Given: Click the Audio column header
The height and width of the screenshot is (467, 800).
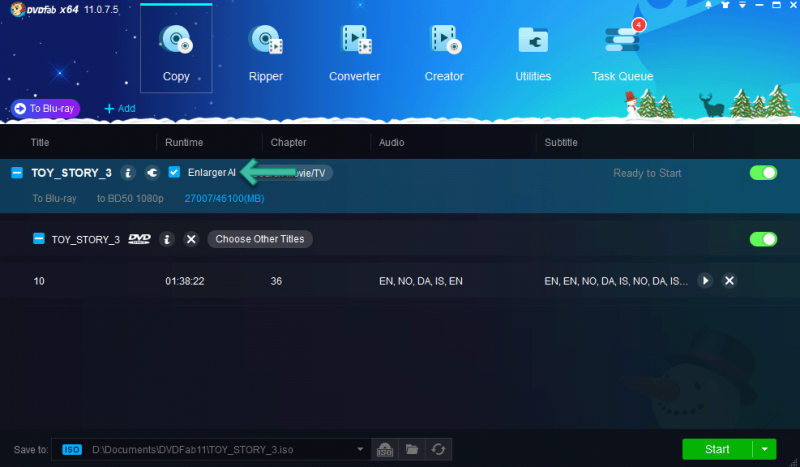Looking at the screenshot, I should pyautogui.click(x=391, y=142).
